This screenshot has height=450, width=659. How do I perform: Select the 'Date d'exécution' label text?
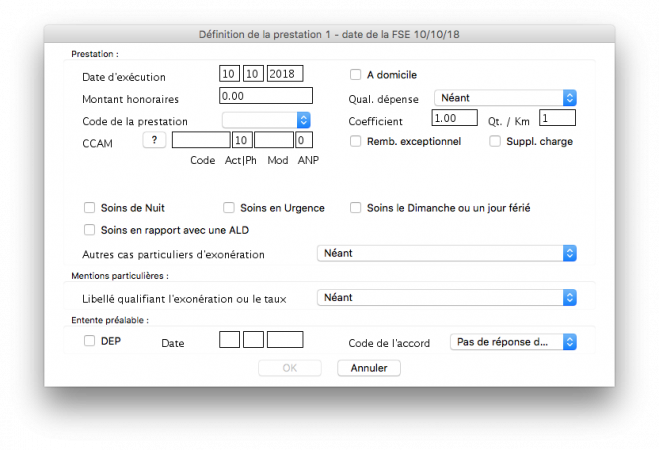click(124, 77)
